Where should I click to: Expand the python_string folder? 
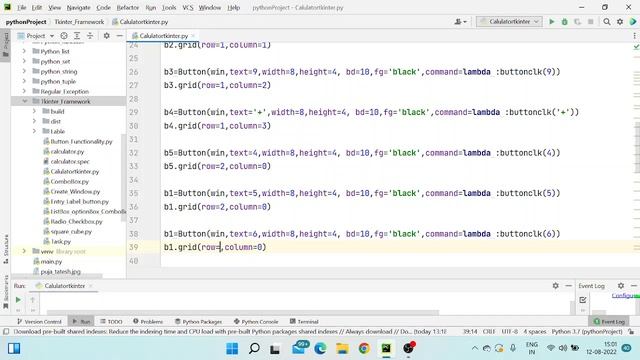[24, 71]
